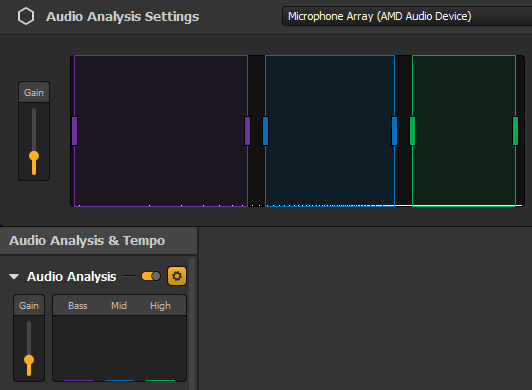Screen dimensions: 532x390
Task: Select the Audio Analysis & Tempo panel tab
Action: click(x=98, y=241)
